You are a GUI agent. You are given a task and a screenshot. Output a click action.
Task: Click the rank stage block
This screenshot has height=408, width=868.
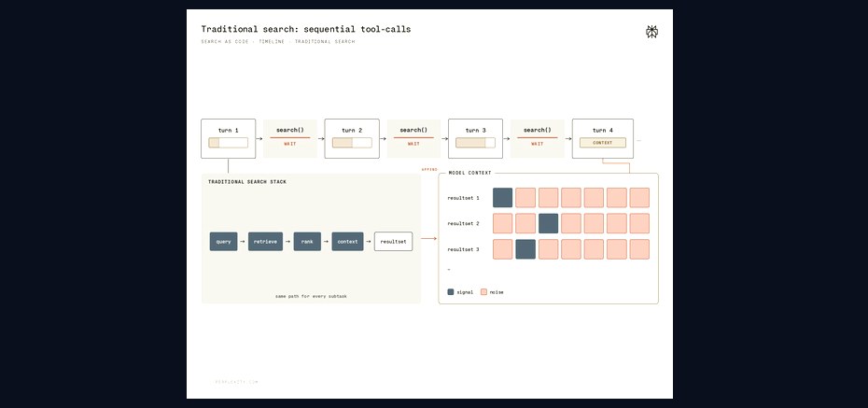pyautogui.click(x=307, y=242)
